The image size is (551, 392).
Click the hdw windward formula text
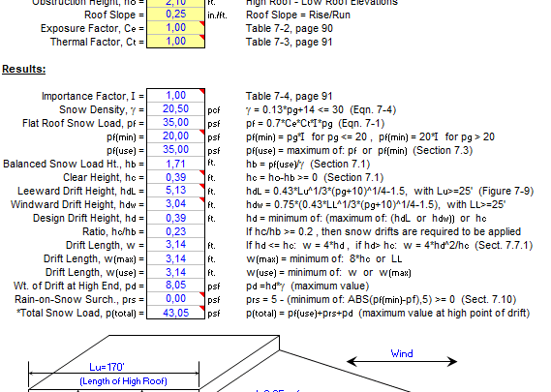pyautogui.click(x=376, y=205)
